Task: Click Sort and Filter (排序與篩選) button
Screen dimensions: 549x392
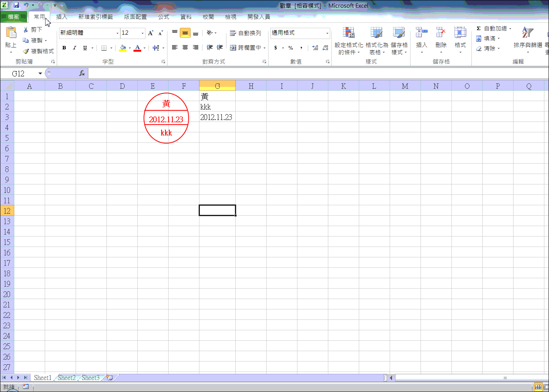Action: [x=528, y=40]
